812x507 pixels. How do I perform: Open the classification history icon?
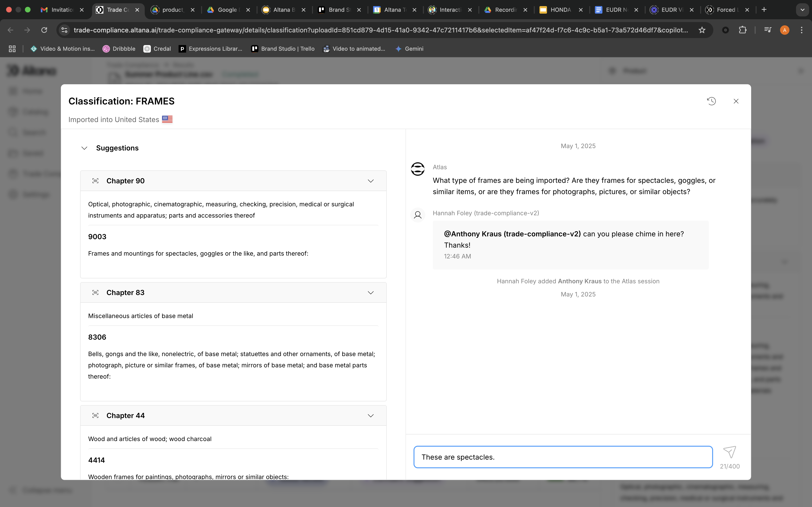coord(711,101)
